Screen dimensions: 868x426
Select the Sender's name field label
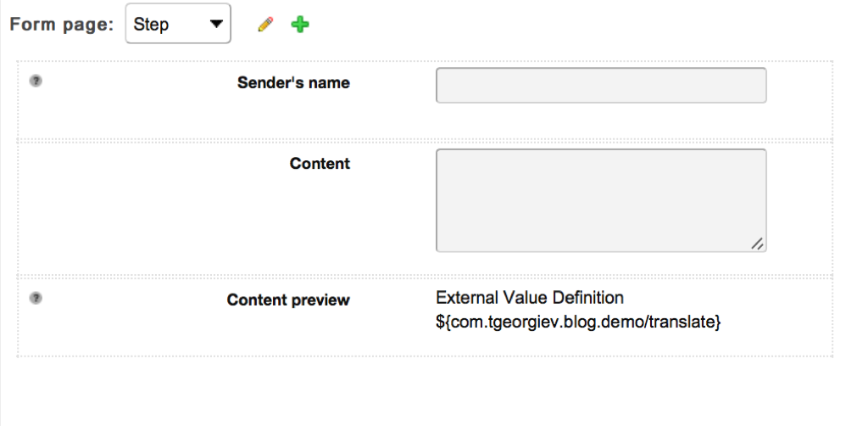[293, 83]
